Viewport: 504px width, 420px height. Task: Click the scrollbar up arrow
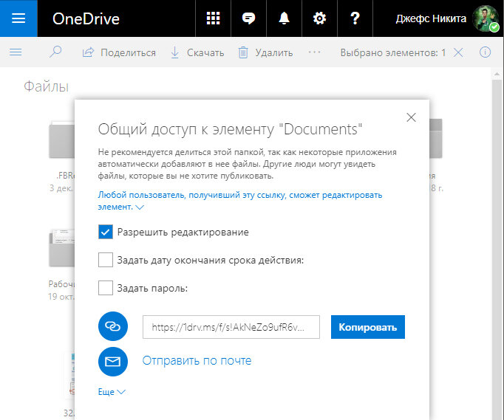(497, 74)
